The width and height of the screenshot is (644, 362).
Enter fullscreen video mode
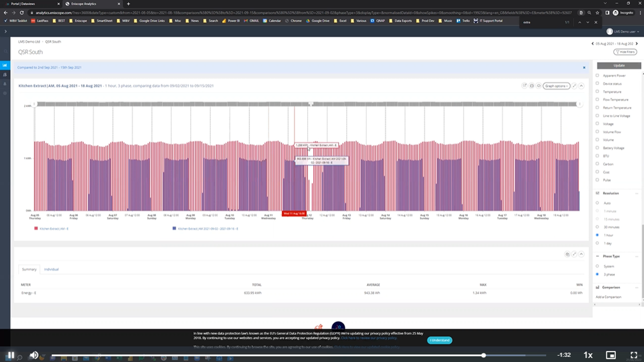[x=634, y=355]
